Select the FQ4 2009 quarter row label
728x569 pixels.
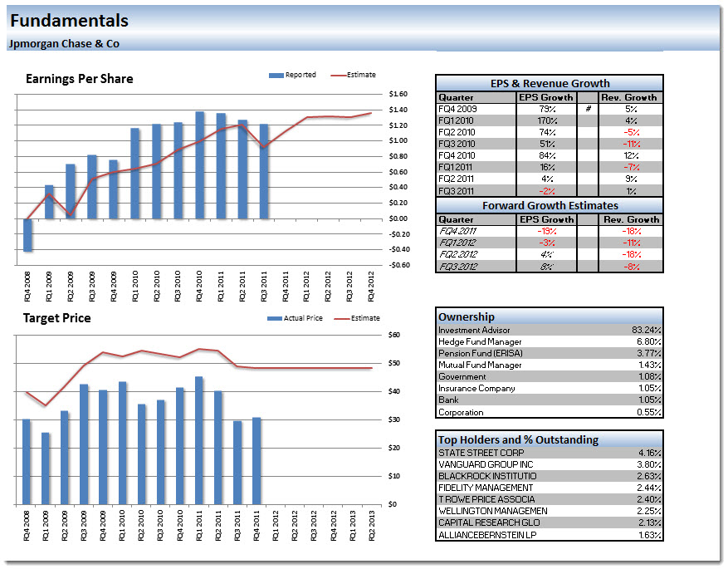coord(457,109)
